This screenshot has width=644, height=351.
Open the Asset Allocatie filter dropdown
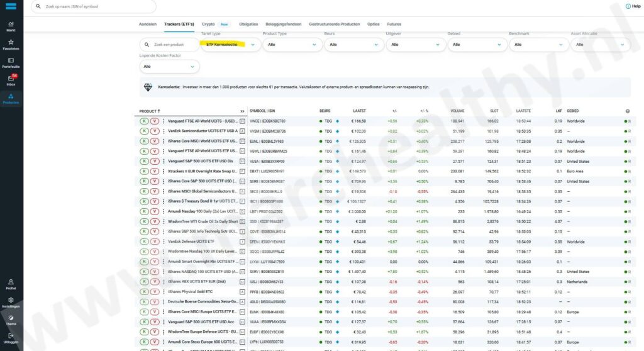tap(600, 45)
